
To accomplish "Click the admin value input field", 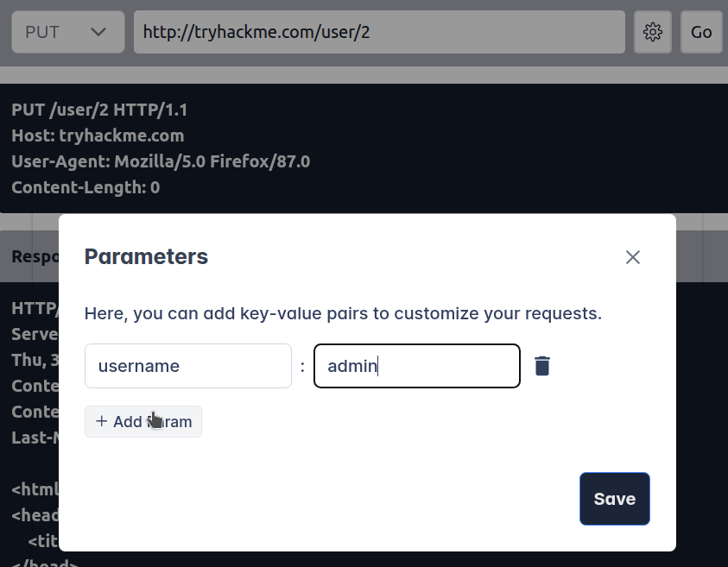I will click(416, 366).
